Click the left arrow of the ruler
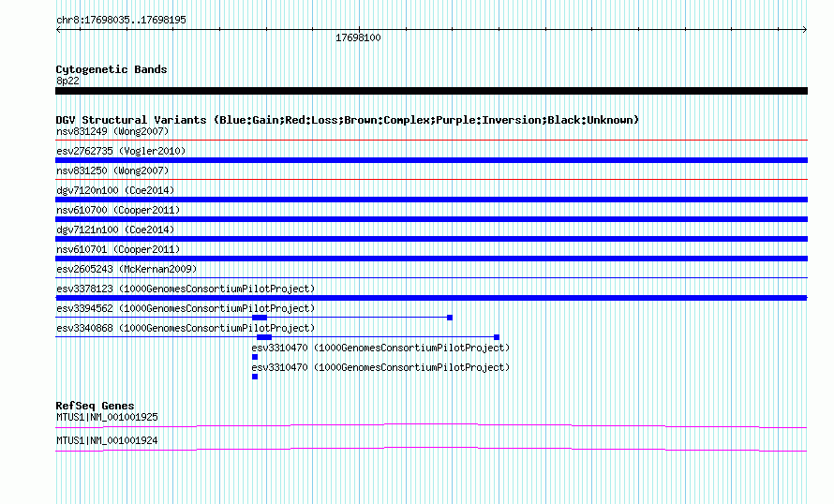This screenshot has width=834, height=504. (x=58, y=30)
